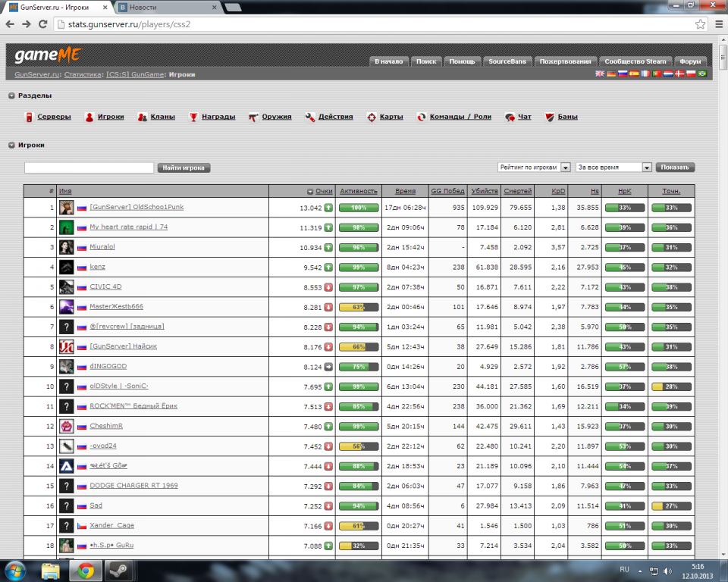The height and width of the screenshot is (582, 728).
Task: Click the Серверы section icon
Action: pos(30,117)
